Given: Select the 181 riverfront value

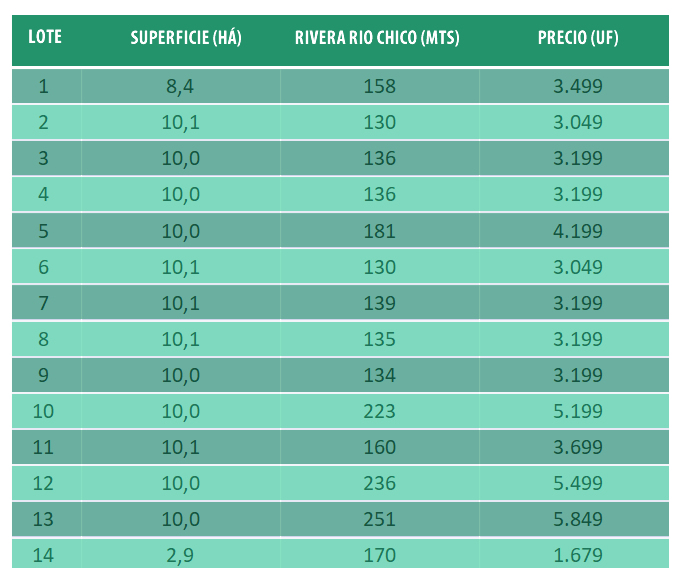Looking at the screenshot, I should pyautogui.click(x=380, y=231).
